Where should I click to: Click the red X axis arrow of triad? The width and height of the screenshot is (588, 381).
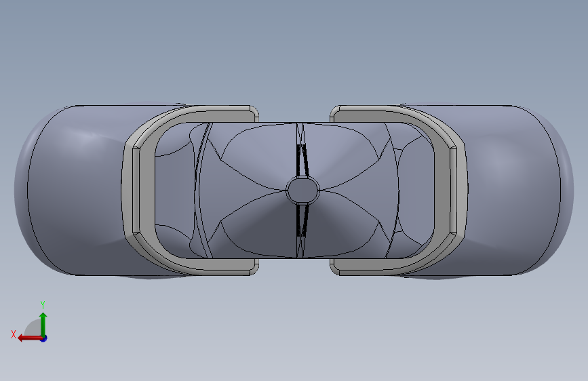[x=30, y=338]
